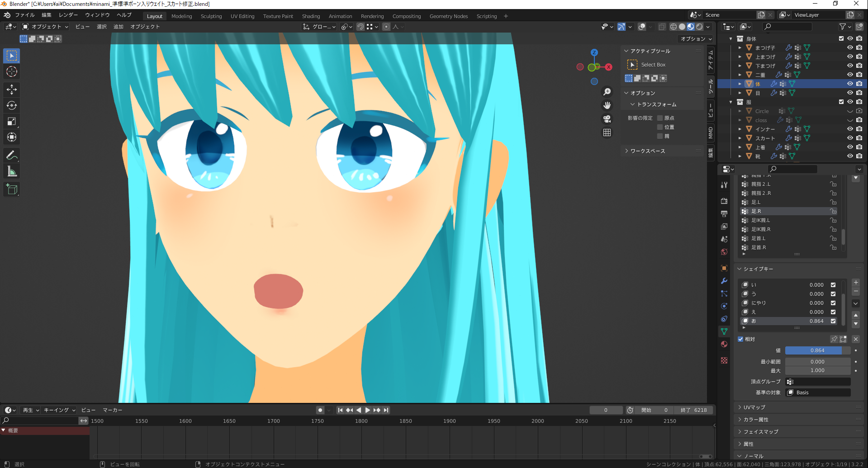The image size is (868, 468).
Task: Toggle X-ray display in viewport header
Action: pos(662,27)
